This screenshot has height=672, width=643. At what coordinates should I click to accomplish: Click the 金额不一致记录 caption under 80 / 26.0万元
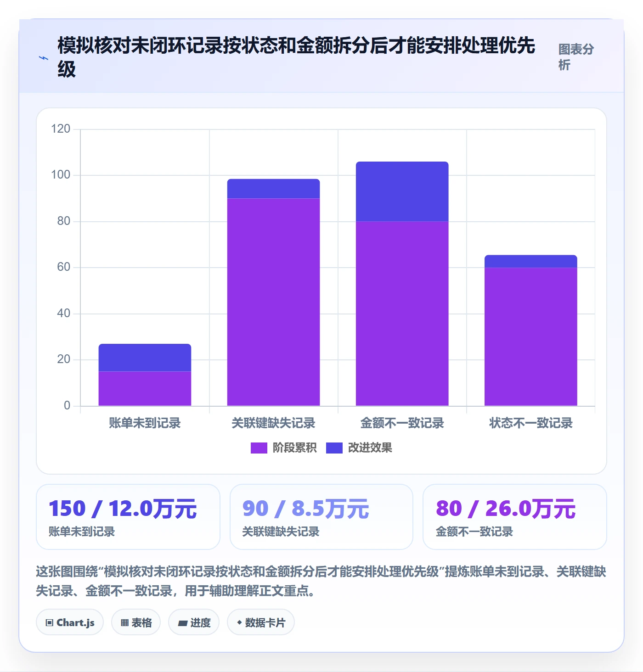coord(474,532)
